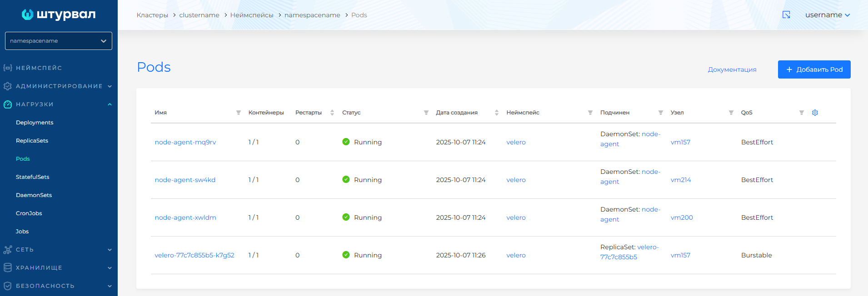Expand the Сеть sidebar section
Screen dimensions: 868x296
click(x=59, y=250)
